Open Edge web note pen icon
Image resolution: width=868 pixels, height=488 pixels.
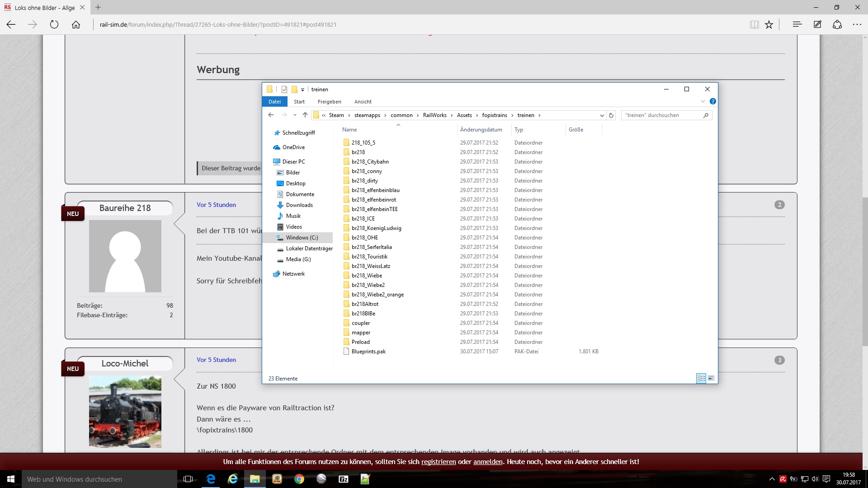pos(817,25)
